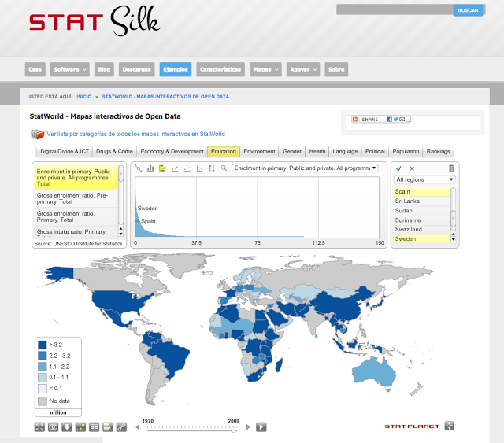
Task: Switch to horizontal bar chart view
Action: pyautogui.click(x=163, y=168)
